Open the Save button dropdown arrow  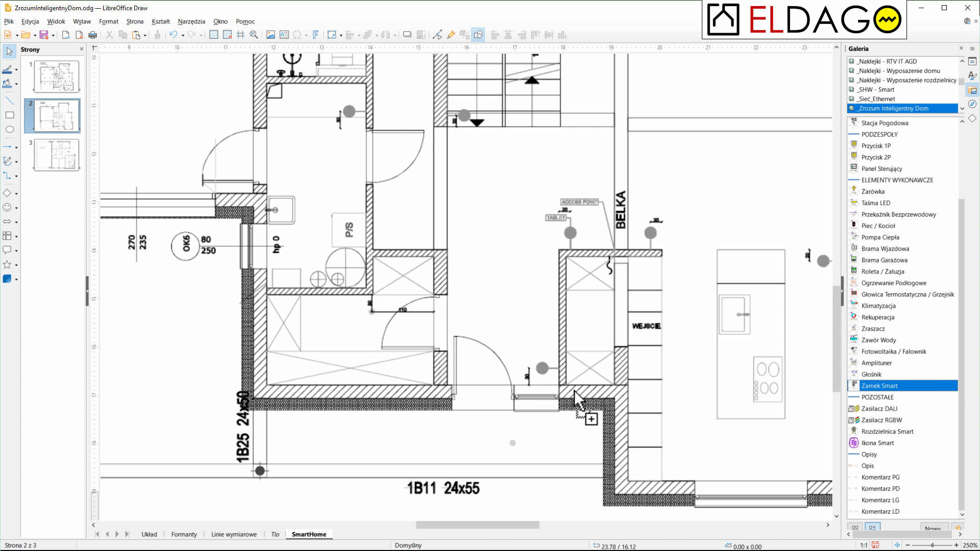53,35
